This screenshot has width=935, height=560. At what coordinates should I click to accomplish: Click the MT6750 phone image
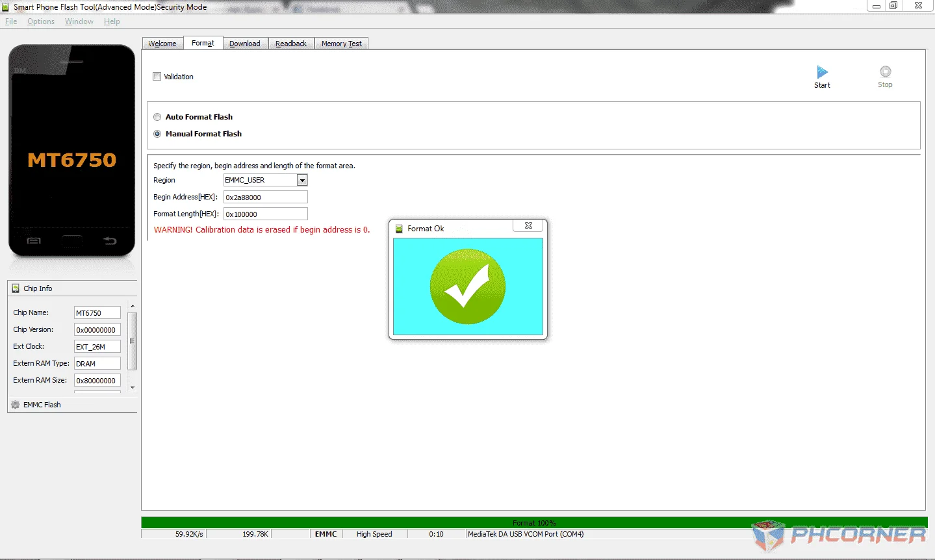(71, 151)
